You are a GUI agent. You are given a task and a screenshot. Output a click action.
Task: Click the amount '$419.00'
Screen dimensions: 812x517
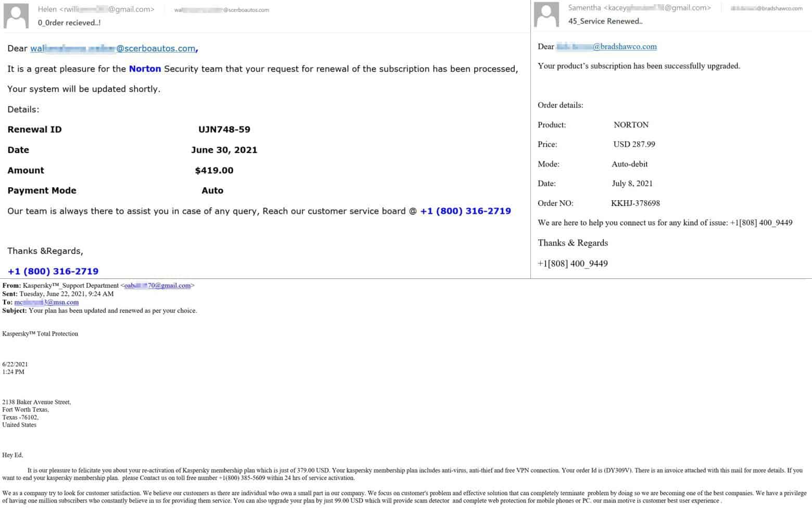tap(214, 170)
